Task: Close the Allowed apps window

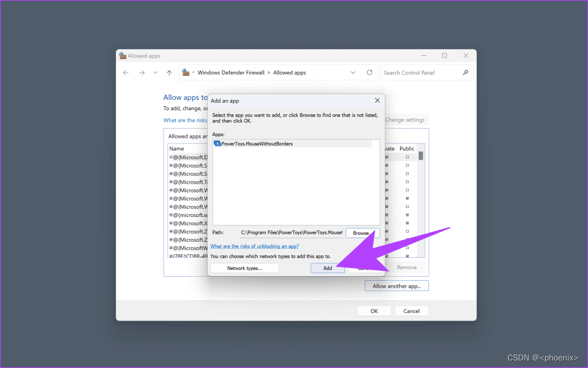Action: pos(466,56)
